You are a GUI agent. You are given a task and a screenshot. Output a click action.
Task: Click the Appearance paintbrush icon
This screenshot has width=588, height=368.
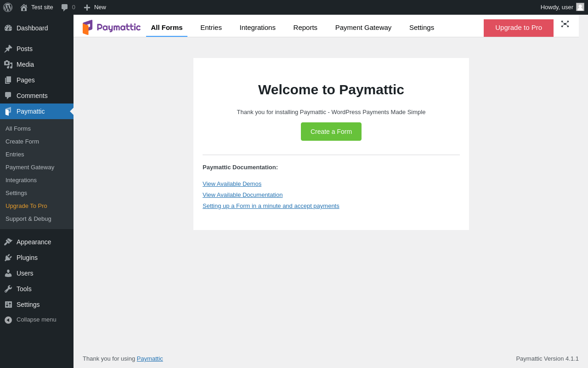click(x=8, y=242)
